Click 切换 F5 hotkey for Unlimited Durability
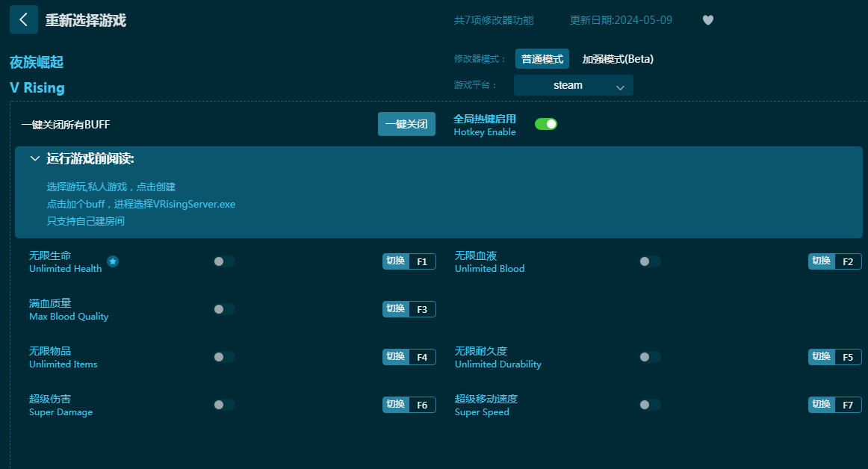This screenshot has height=469, width=868. point(835,357)
